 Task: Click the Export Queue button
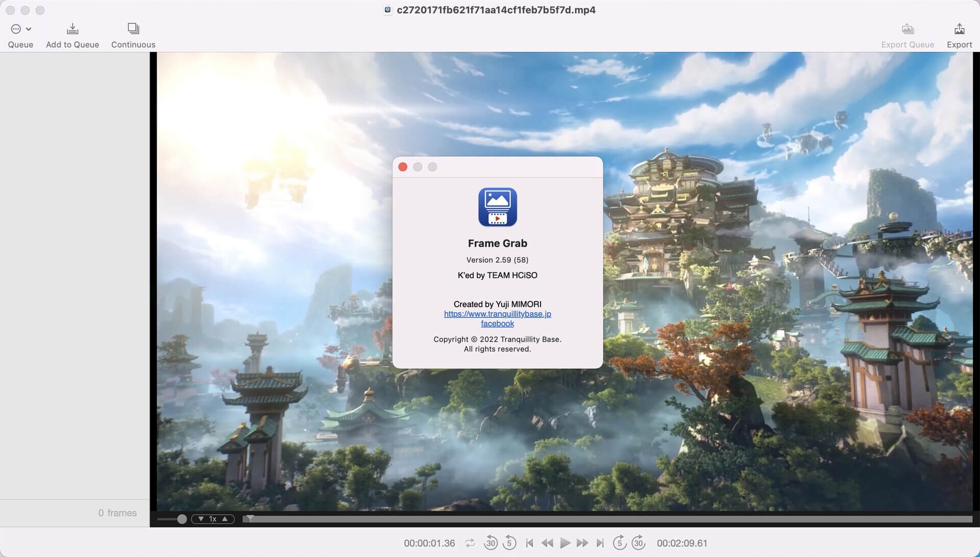(x=907, y=35)
